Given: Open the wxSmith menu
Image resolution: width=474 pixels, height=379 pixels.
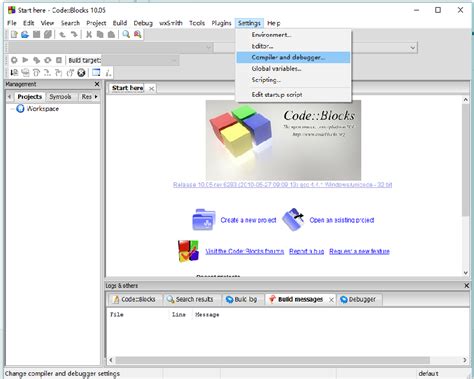Looking at the screenshot, I should tap(171, 23).
